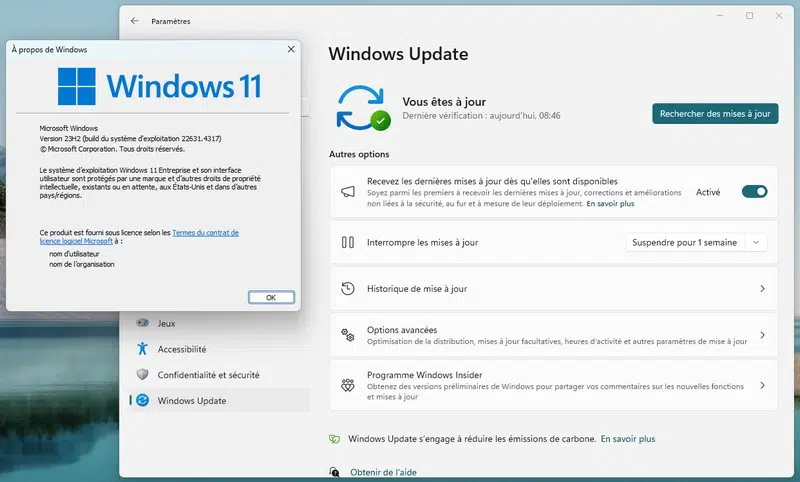Open Historique de mise à jour row
The image size is (800, 482).
[x=554, y=289]
